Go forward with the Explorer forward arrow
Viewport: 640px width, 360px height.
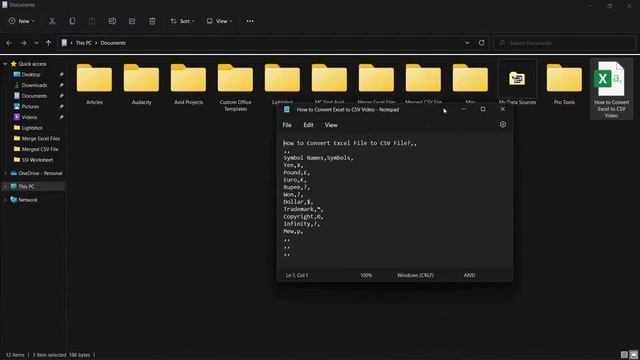[x=23, y=43]
